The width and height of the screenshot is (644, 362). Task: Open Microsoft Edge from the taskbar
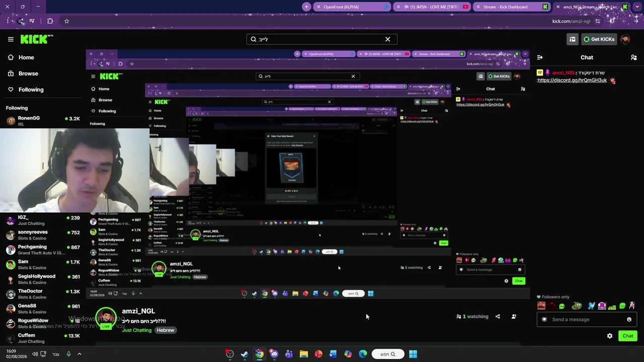(363, 354)
